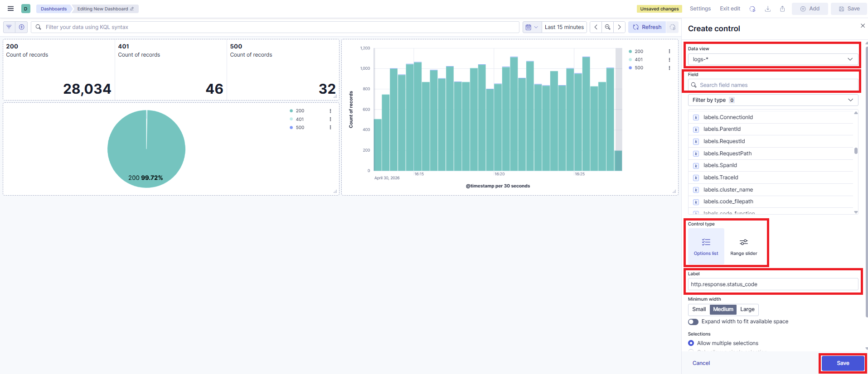The height and width of the screenshot is (374, 868).
Task: Open the filter options menu icon
Action: (x=9, y=27)
